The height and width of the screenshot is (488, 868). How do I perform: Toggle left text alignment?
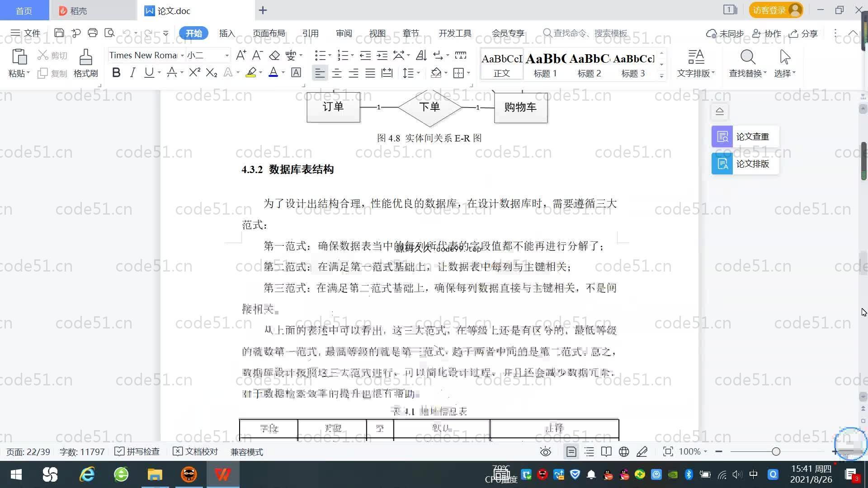[320, 73]
